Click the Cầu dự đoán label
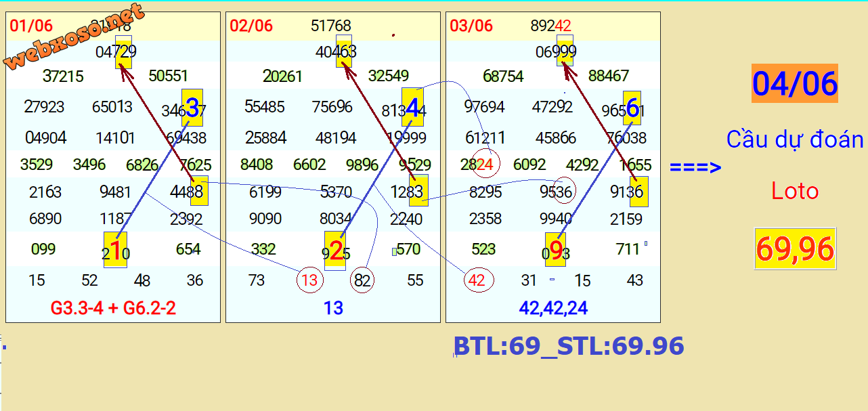Screen dimensions: 868x411 click(795, 140)
